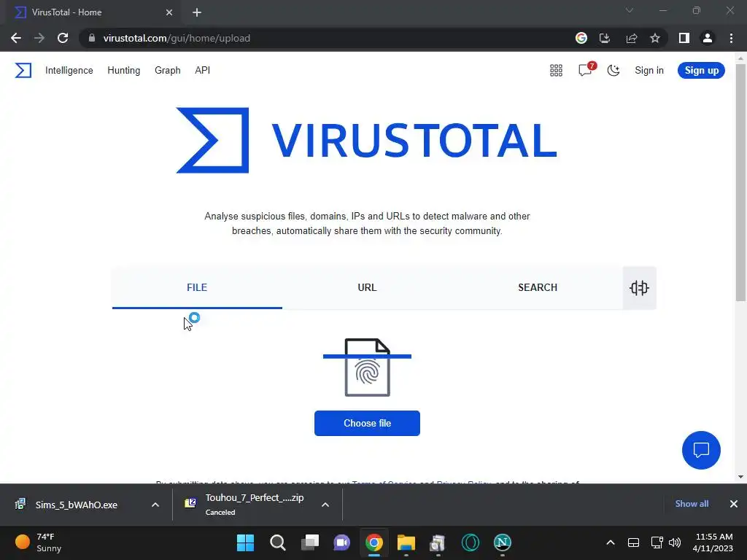Click the smart search scan icon beside SEARCH tab
Screen dimensions: 747x560
point(639,287)
